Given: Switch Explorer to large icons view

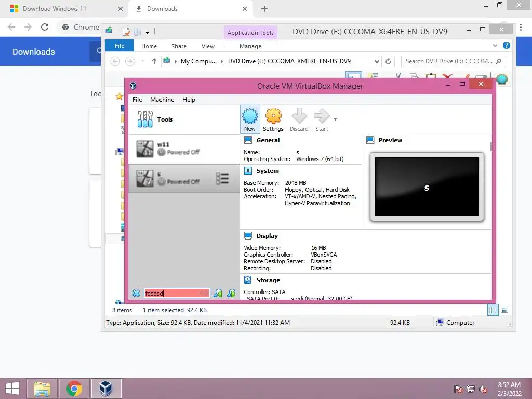Looking at the screenshot, I should (504, 310).
